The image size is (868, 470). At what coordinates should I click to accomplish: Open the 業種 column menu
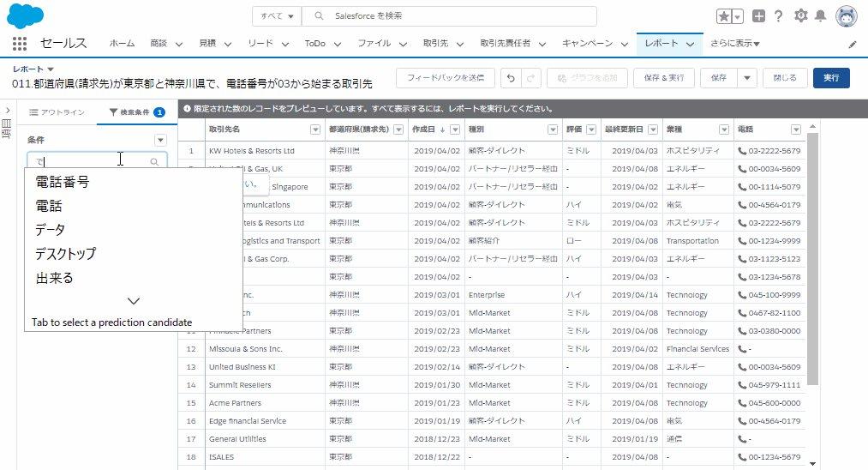[x=723, y=130]
